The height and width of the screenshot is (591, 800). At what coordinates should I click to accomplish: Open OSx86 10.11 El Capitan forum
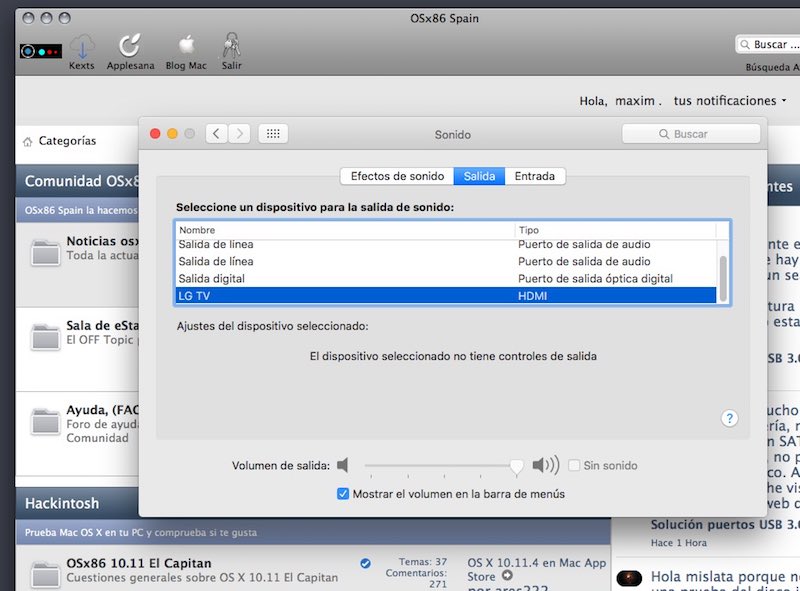pos(139,563)
